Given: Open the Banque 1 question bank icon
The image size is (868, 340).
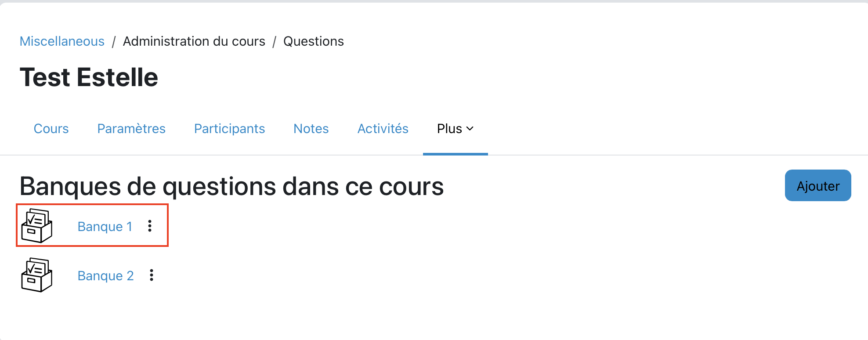Looking at the screenshot, I should pyautogui.click(x=37, y=226).
